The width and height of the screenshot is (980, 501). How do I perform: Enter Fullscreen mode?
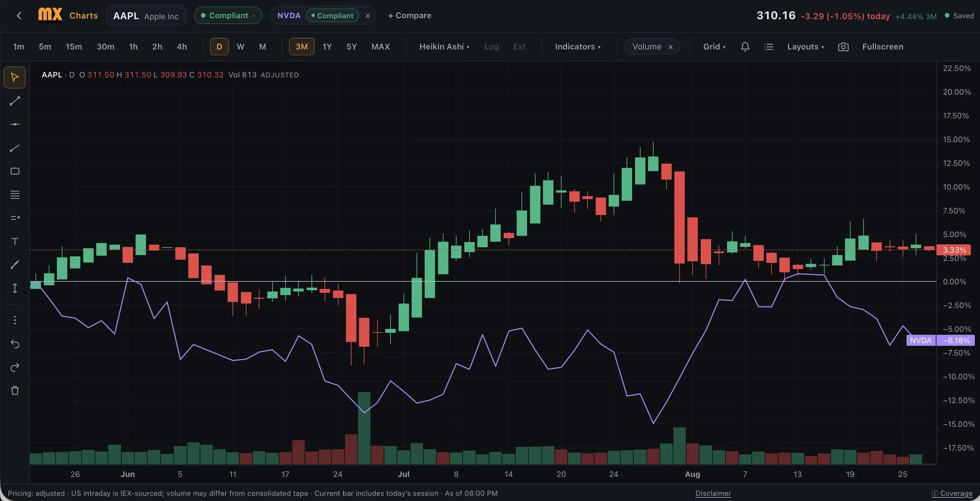tap(882, 47)
